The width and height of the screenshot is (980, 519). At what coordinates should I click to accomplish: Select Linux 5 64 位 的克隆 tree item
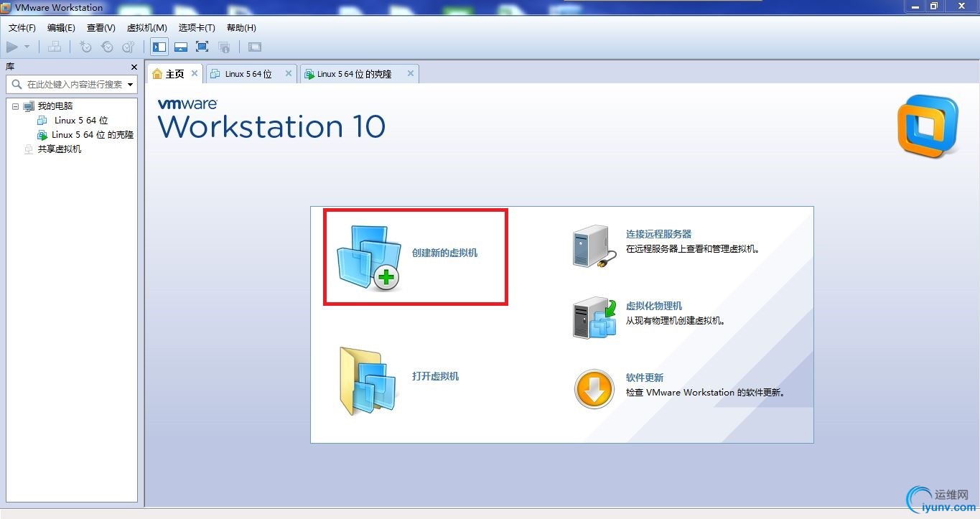click(93, 135)
